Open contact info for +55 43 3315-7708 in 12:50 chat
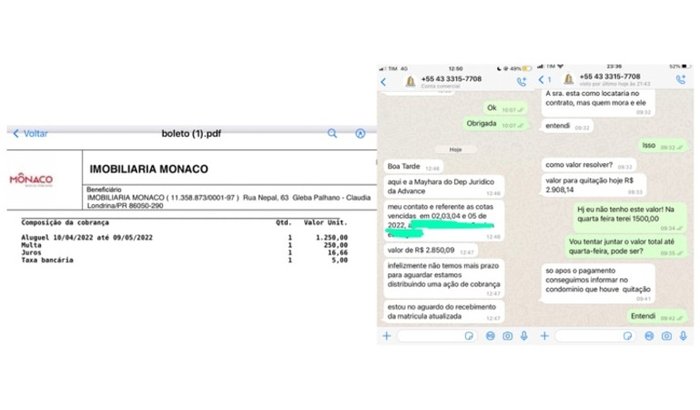The height and width of the screenshot is (410, 700). coord(455,77)
